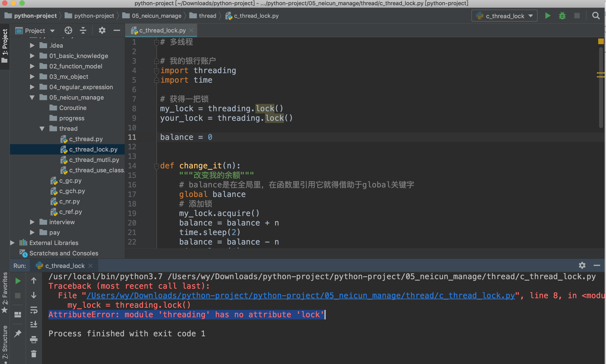Viewport: 606px width, 364px height.
Task: Expand the 01_basic_knowledge folder
Action: click(x=32, y=56)
